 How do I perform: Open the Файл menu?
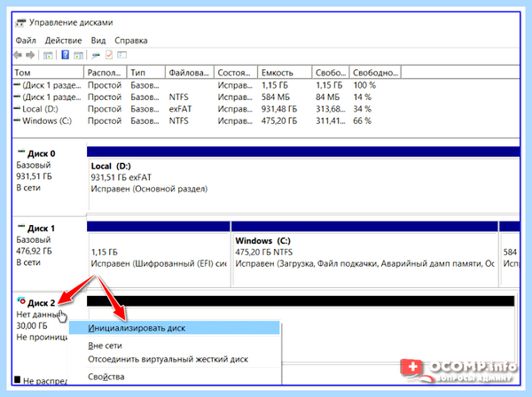(x=26, y=41)
